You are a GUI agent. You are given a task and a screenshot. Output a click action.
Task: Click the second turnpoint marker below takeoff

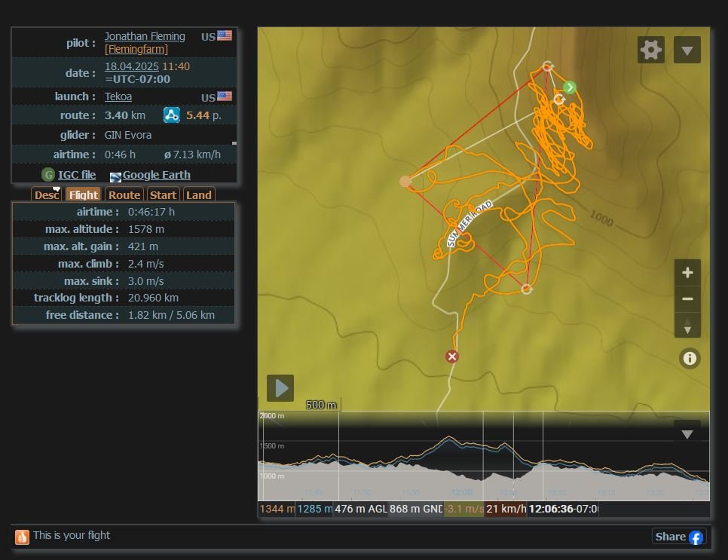coord(559,99)
